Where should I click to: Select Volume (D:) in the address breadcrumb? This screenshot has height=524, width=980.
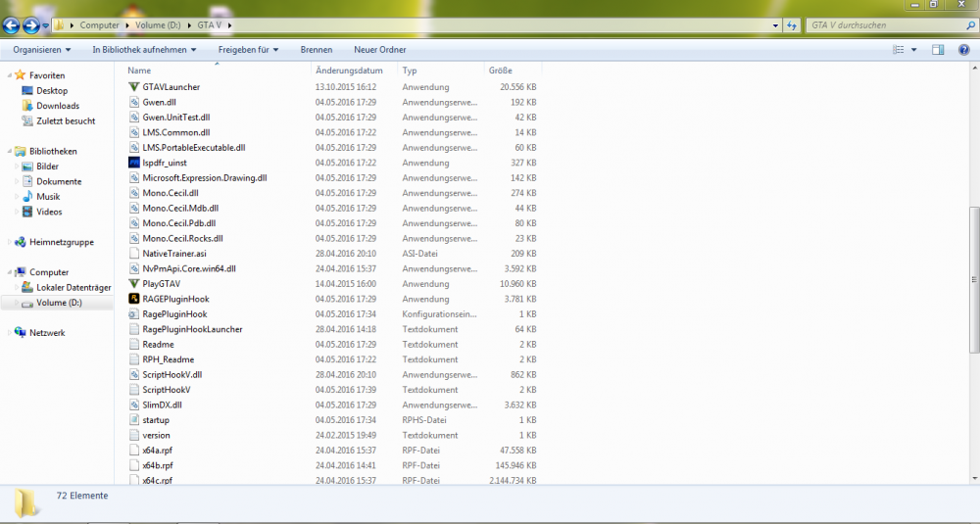pos(158,25)
